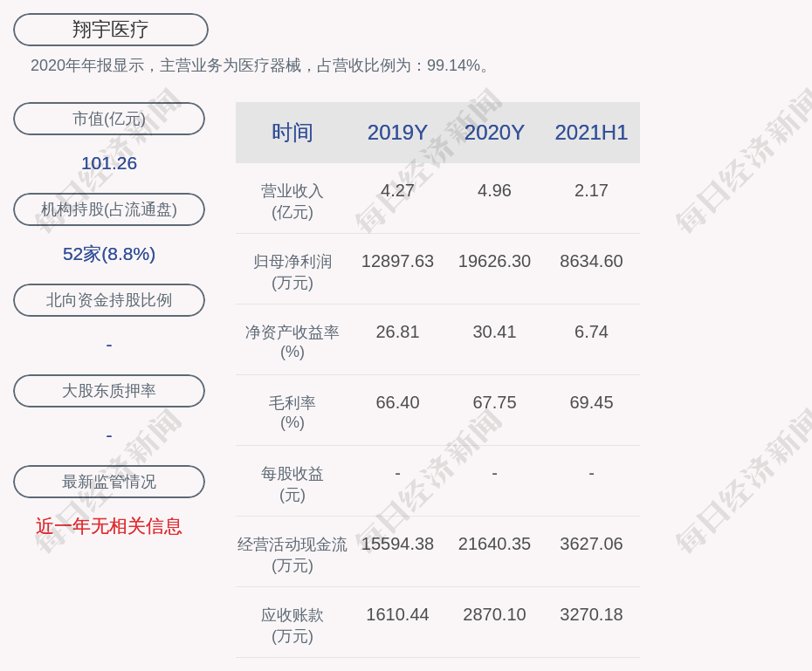
Task: Click the 最新监管情况 pill
Action: [x=109, y=482]
